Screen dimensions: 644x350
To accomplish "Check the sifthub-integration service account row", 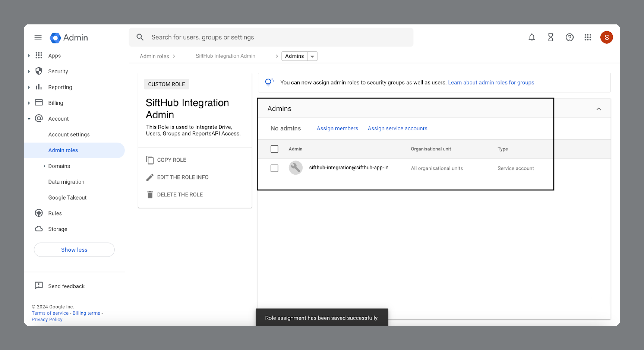I will point(274,168).
